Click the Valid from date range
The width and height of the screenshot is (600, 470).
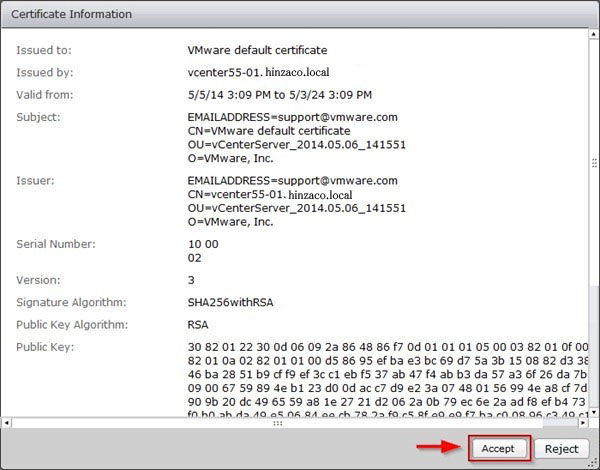tap(281, 96)
